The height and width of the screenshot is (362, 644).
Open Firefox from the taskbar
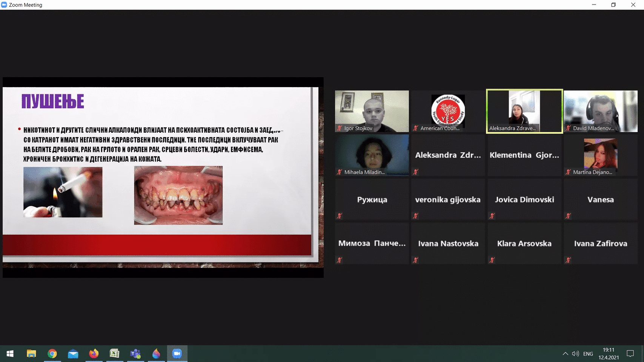94,354
